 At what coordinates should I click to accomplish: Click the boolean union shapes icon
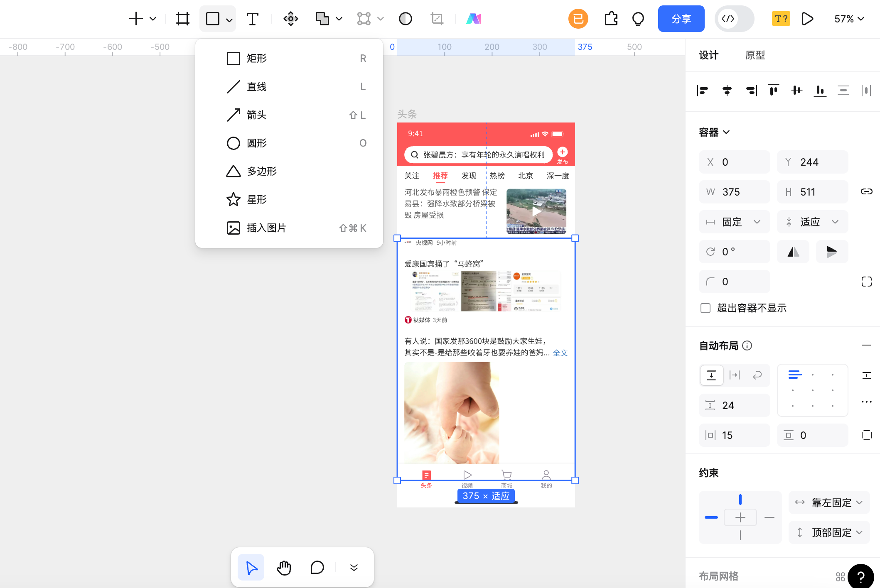click(x=322, y=19)
